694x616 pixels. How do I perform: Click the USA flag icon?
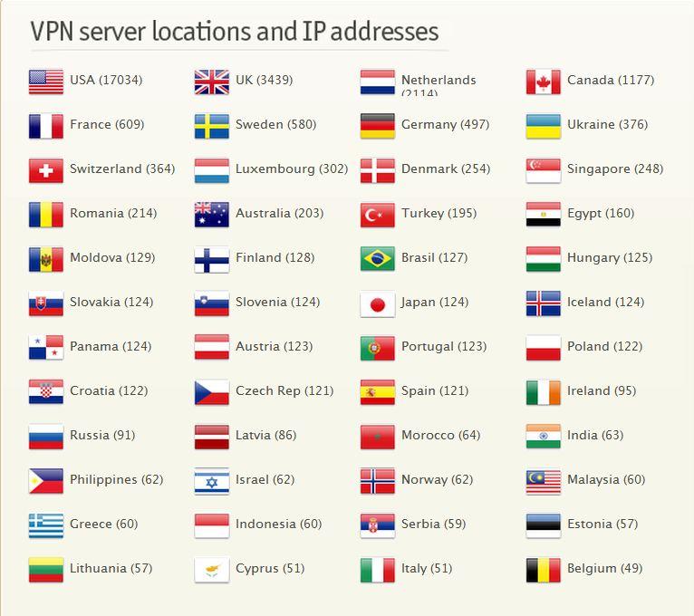pyautogui.click(x=46, y=82)
